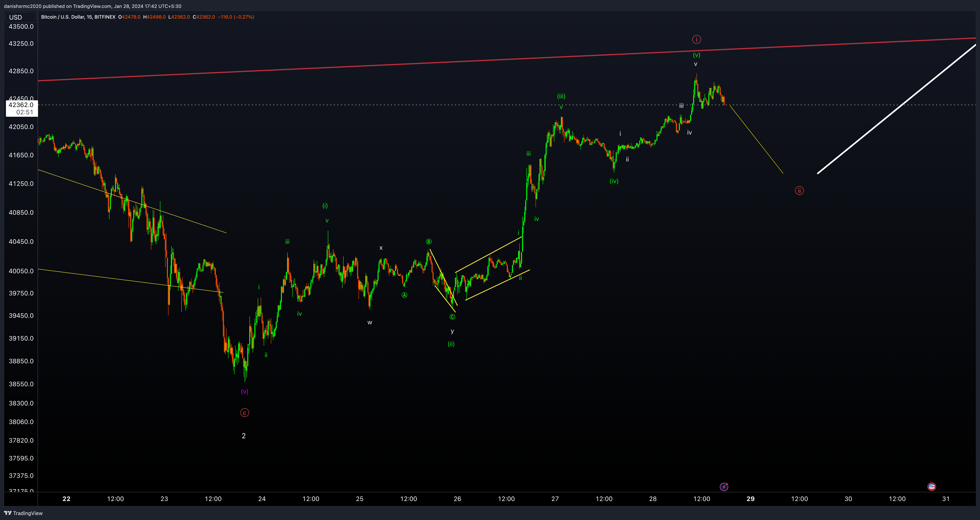Viewport: 980px width, 520px height.
Task: Select the red circled wave ① marker at the chart top
Action: pyautogui.click(x=696, y=39)
